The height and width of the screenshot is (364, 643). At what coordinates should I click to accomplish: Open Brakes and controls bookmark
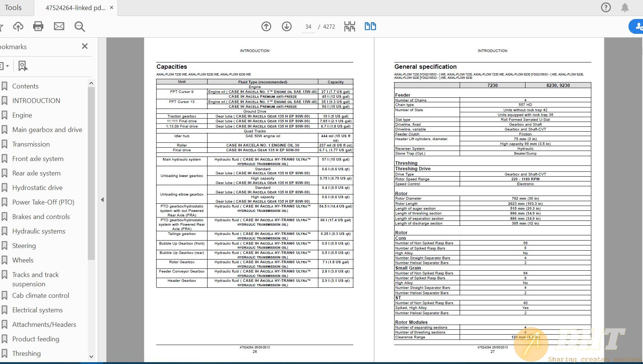click(41, 217)
